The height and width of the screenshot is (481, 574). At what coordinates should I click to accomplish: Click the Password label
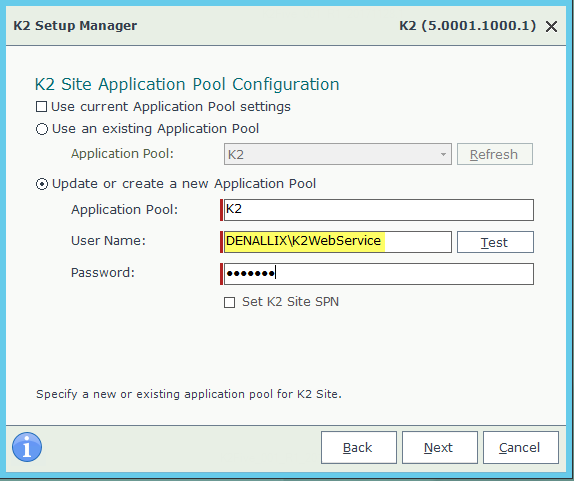point(103,273)
